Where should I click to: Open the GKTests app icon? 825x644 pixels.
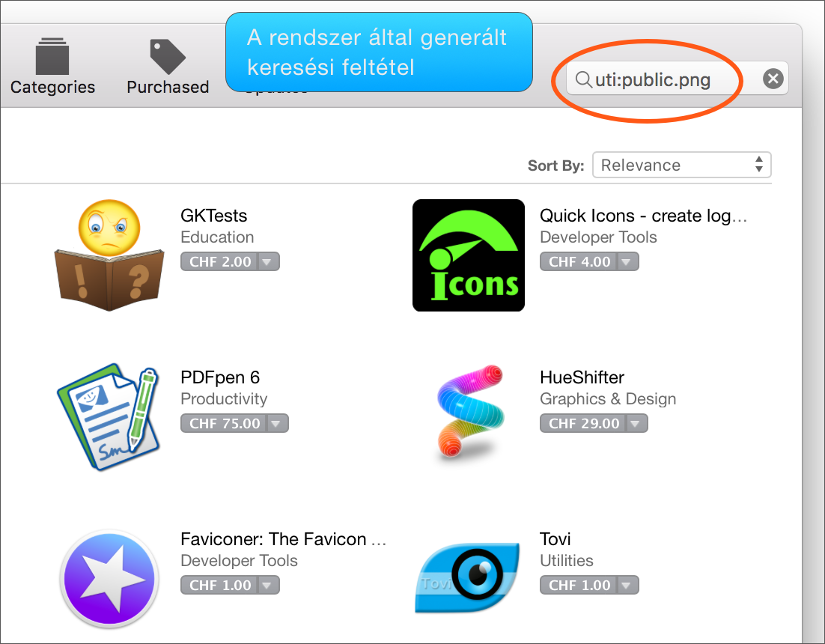point(109,255)
